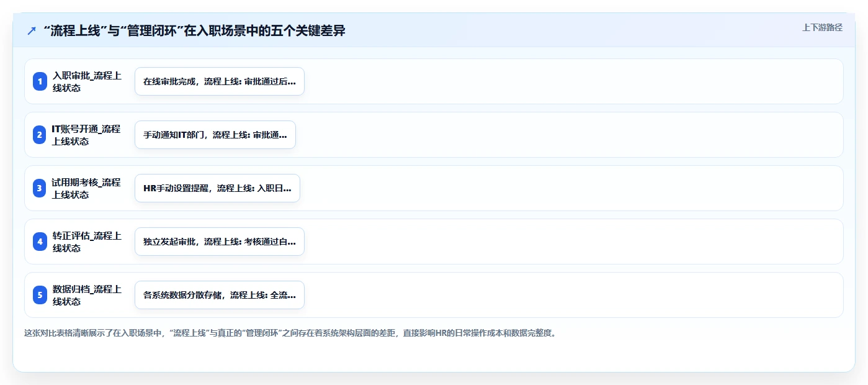Click the title “流程上线”与“管理闭环” heading
Image resolution: width=868 pixels, height=385 pixels.
point(194,31)
